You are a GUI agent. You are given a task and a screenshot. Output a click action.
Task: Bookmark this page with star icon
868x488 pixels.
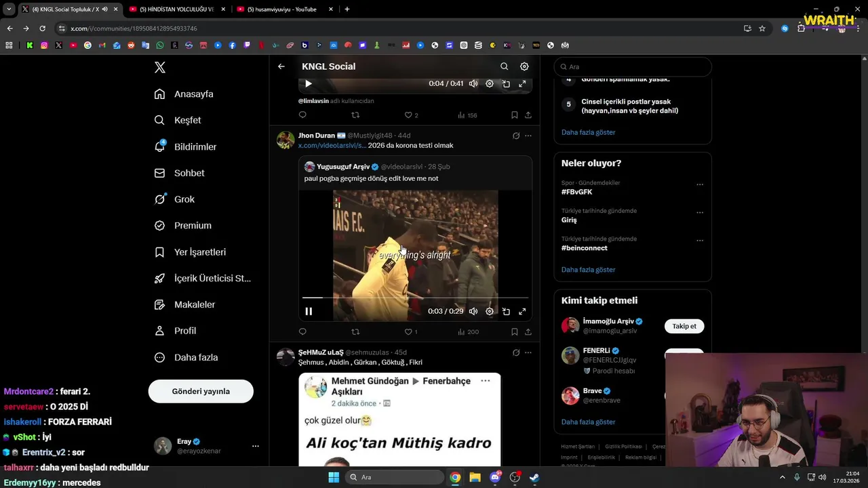click(x=762, y=28)
